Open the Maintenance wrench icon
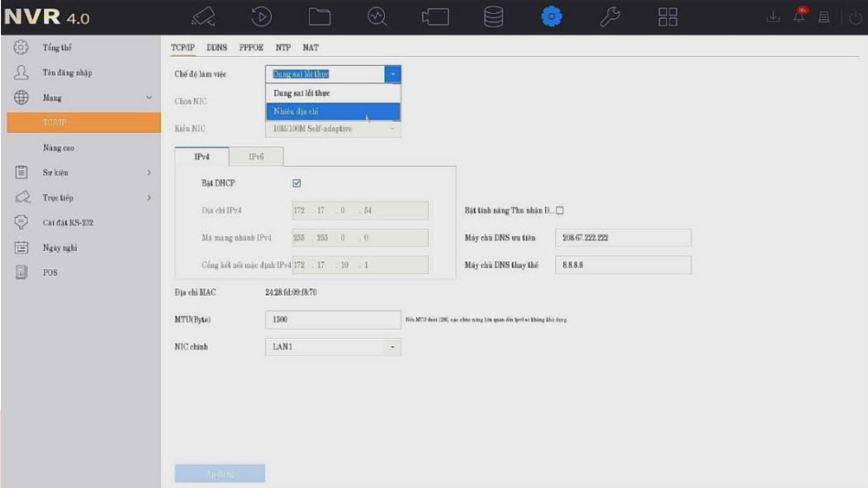The height and width of the screenshot is (488, 868). (x=610, y=17)
